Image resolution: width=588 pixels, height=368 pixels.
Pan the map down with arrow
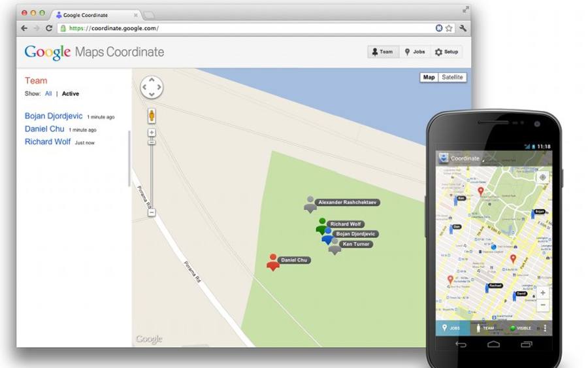[152, 94]
